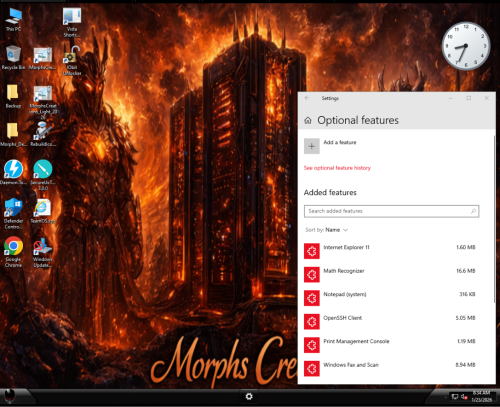Go to Settings home via house icon
Viewport: 500px width, 407px height.
[x=308, y=120]
